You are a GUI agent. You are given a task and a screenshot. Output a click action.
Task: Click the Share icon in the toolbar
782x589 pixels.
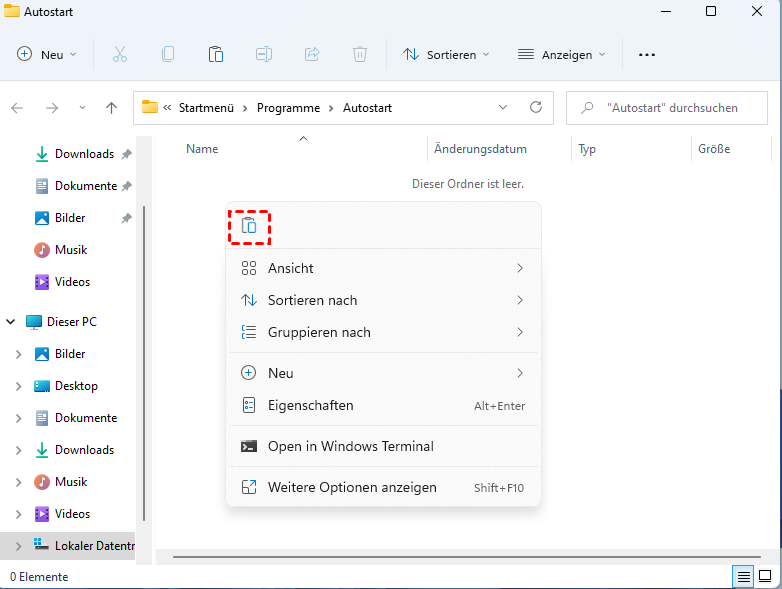(312, 54)
